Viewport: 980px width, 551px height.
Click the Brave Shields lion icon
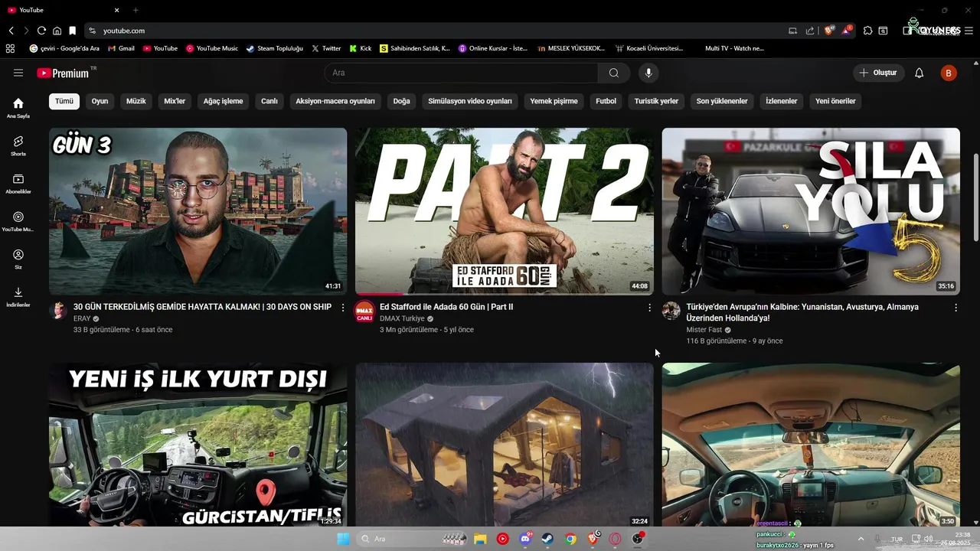829,31
